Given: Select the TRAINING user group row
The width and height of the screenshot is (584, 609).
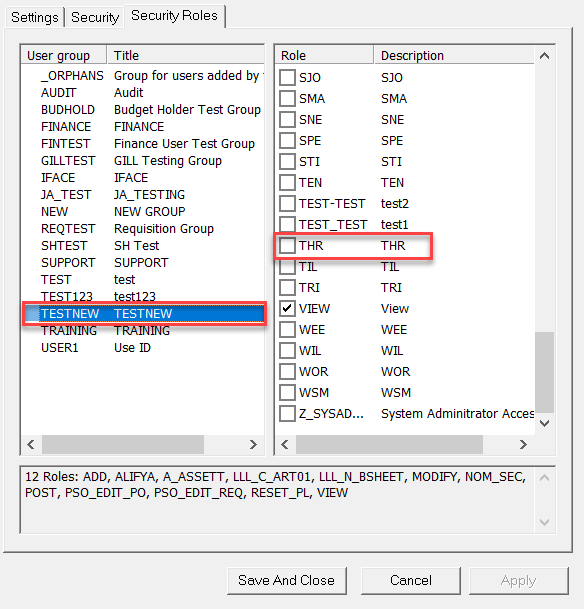Looking at the screenshot, I should pyautogui.click(x=143, y=331).
